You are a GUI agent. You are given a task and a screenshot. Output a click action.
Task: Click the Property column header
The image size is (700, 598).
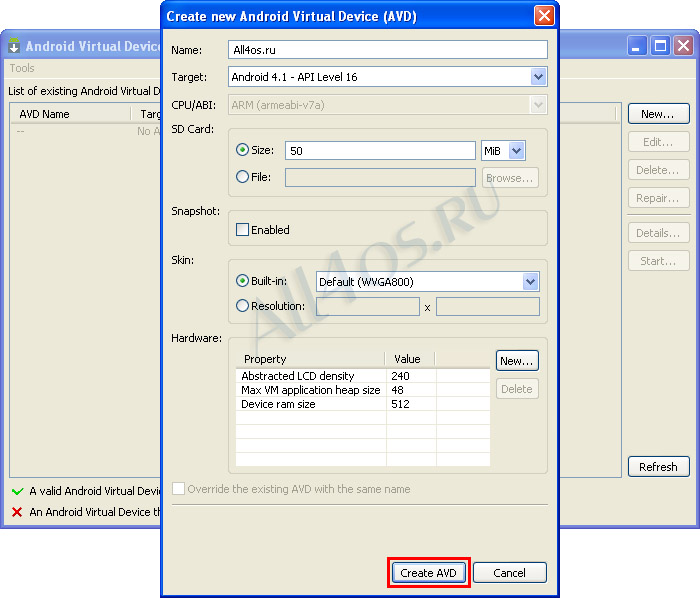pos(310,359)
